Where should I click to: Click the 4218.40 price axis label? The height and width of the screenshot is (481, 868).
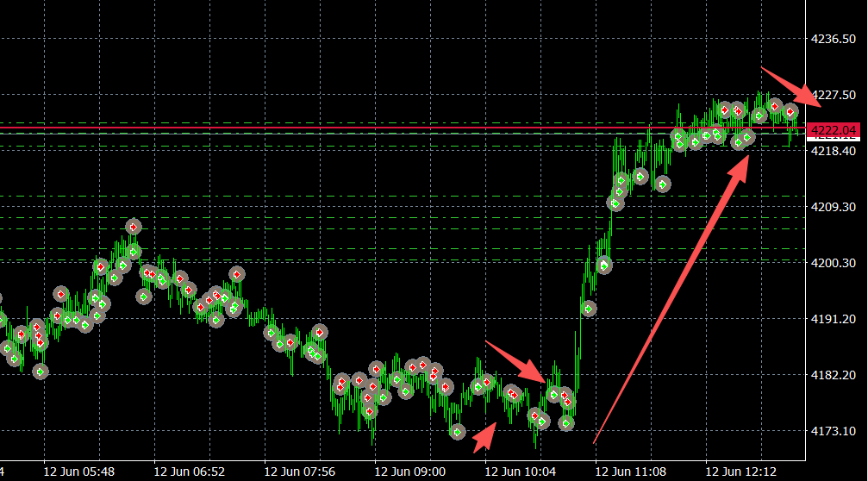(x=834, y=151)
